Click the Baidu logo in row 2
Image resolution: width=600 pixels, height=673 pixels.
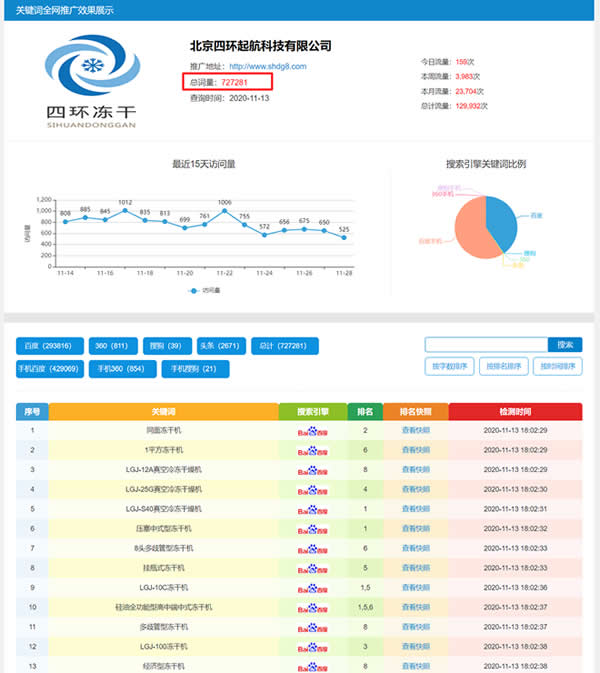(313, 451)
